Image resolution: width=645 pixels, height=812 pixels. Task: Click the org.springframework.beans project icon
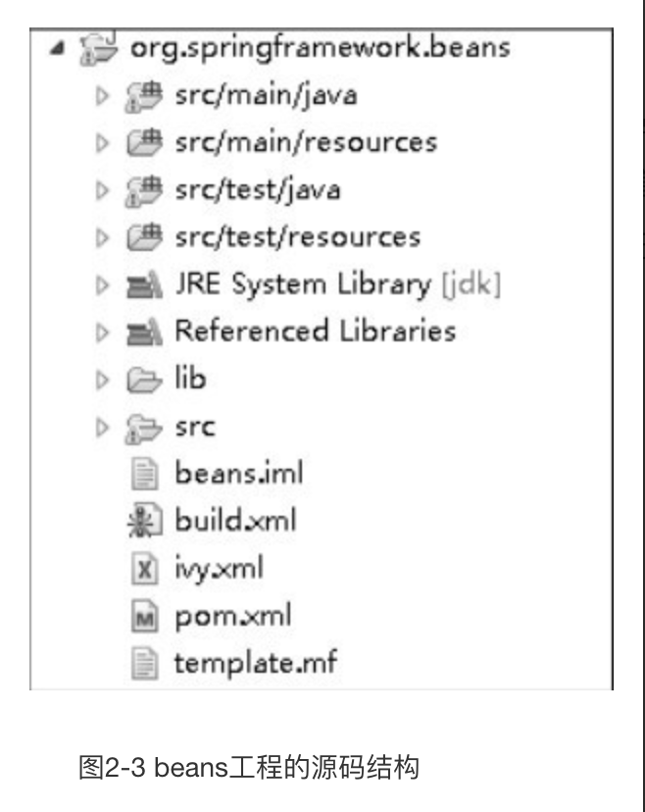(x=98, y=49)
